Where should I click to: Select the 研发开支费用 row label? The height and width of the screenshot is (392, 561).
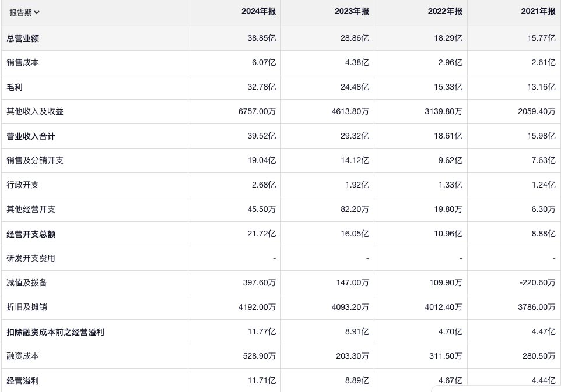pyautogui.click(x=31, y=258)
